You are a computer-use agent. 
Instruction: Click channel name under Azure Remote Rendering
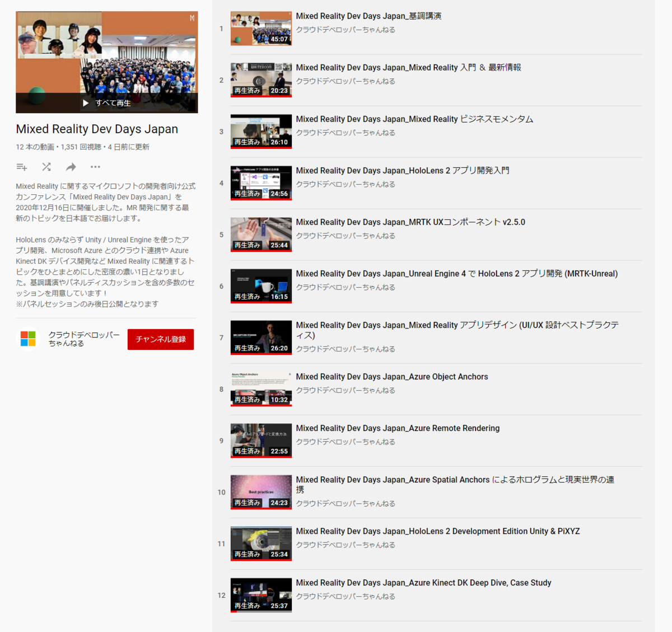tap(346, 442)
